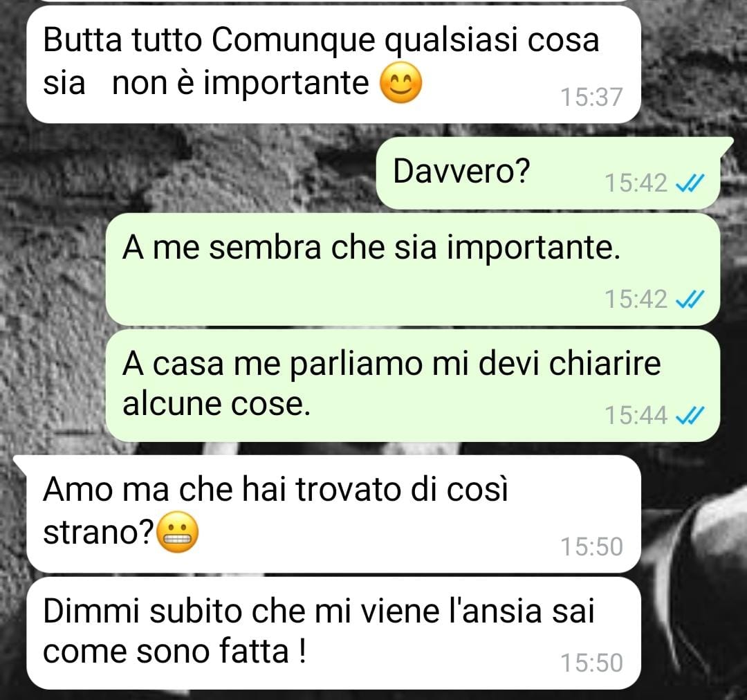The image size is (747, 700).
Task: Select 'A me sembra che sia importante.' bubble
Action: (x=412, y=270)
